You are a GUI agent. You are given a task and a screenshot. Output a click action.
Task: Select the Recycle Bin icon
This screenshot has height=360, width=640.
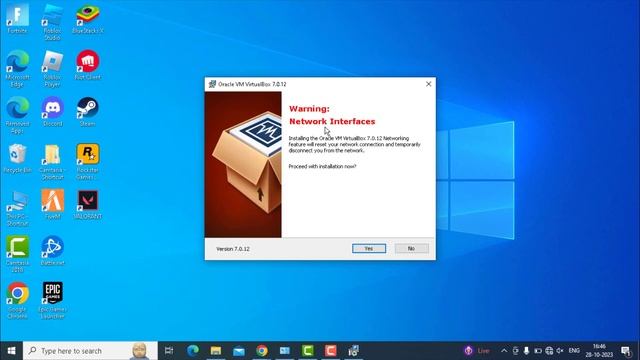17,158
